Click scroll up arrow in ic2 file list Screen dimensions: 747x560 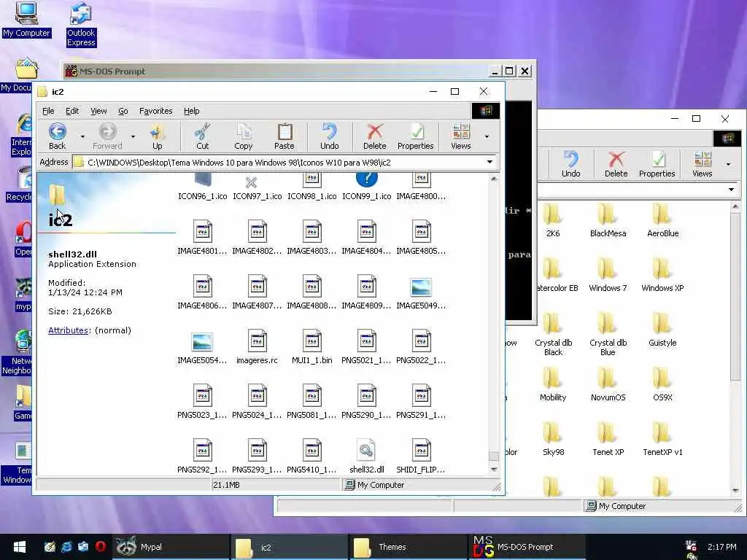click(x=494, y=179)
